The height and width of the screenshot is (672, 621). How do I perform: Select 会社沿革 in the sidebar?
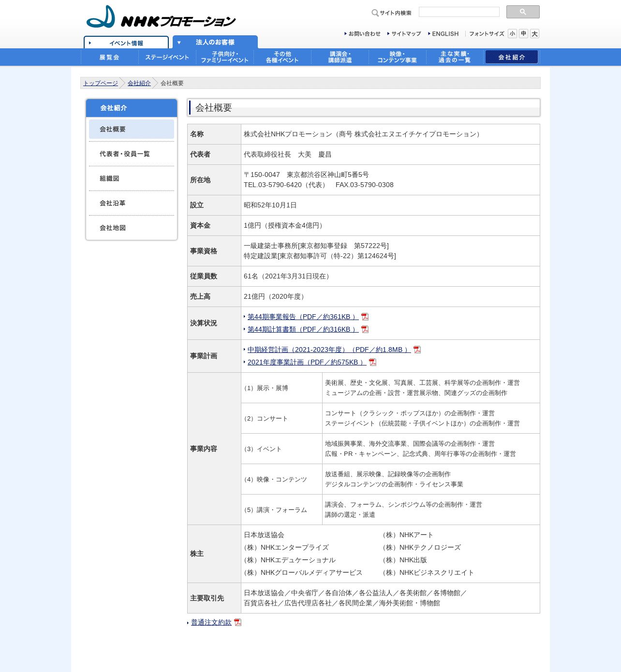click(132, 203)
